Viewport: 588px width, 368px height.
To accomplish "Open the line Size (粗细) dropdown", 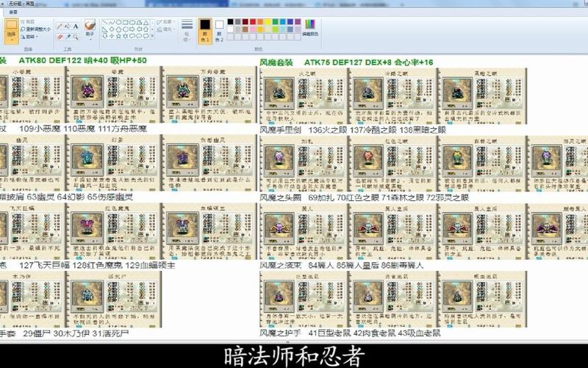I will point(187,30).
